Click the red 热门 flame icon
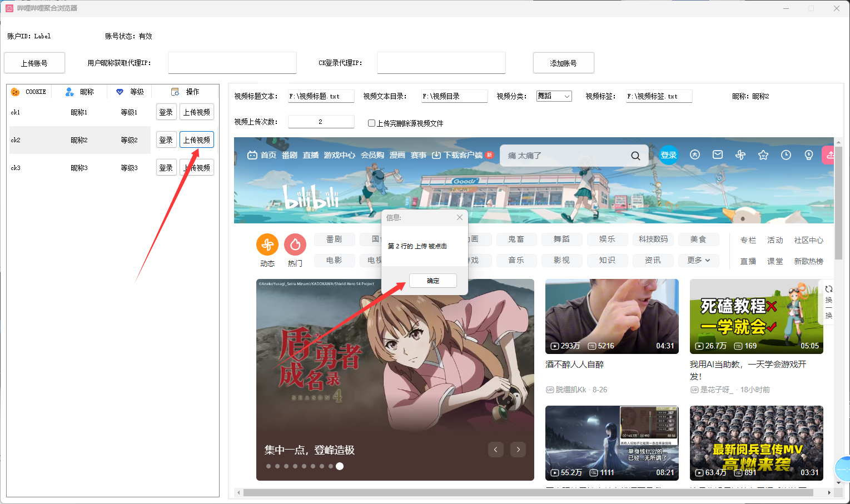Screen dimensions: 850x504 click(295, 244)
